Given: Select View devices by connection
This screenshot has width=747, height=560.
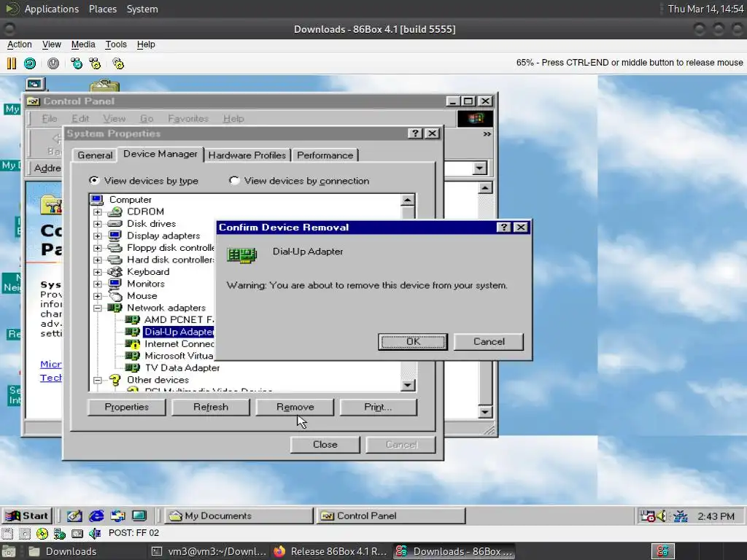Looking at the screenshot, I should (299, 181).
